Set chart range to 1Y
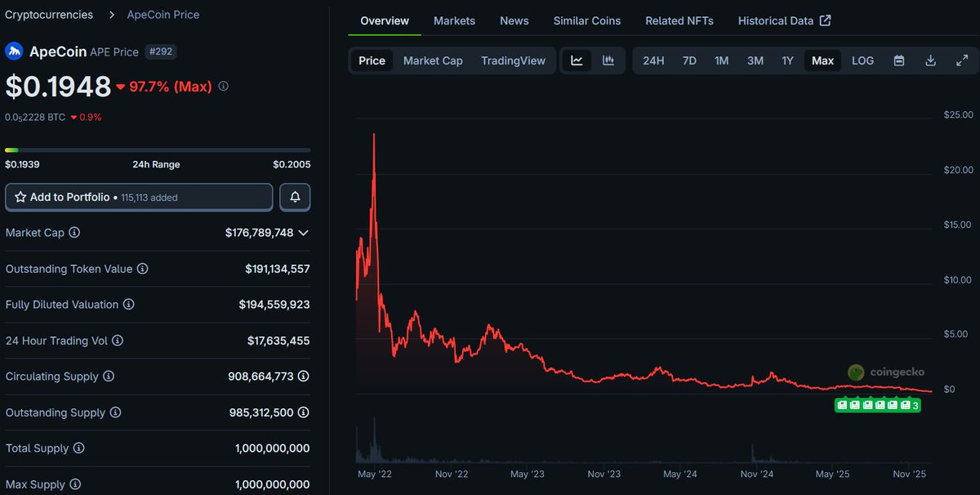Screen dimensions: 980x495 pyautogui.click(x=787, y=60)
